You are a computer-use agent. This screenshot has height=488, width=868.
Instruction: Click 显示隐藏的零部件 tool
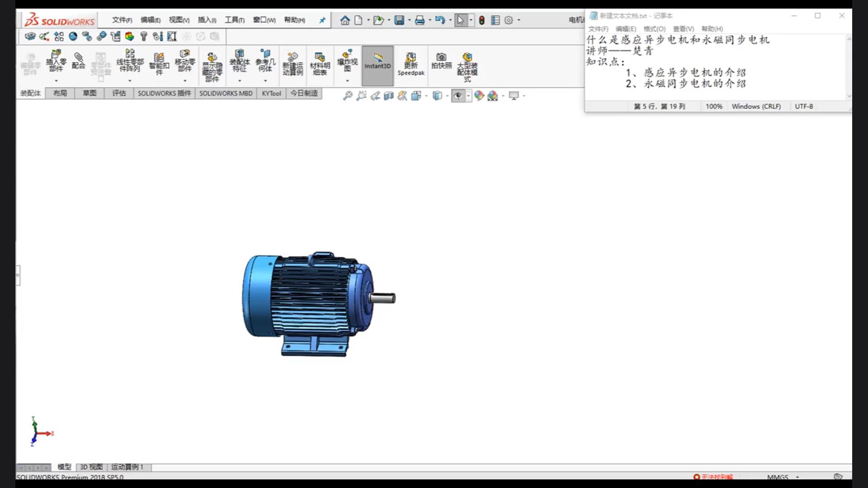click(212, 67)
